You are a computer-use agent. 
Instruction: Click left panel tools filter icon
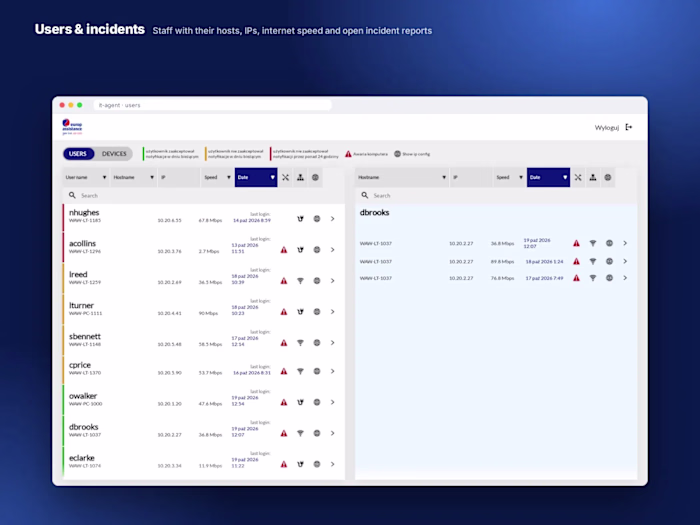point(285,177)
